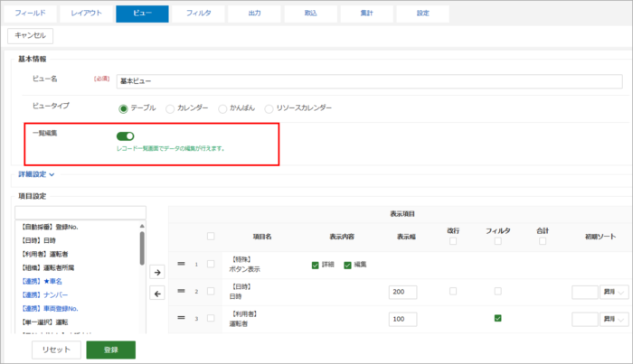Check row selection box for 日時 row
This screenshot has height=364, width=633.
click(211, 291)
